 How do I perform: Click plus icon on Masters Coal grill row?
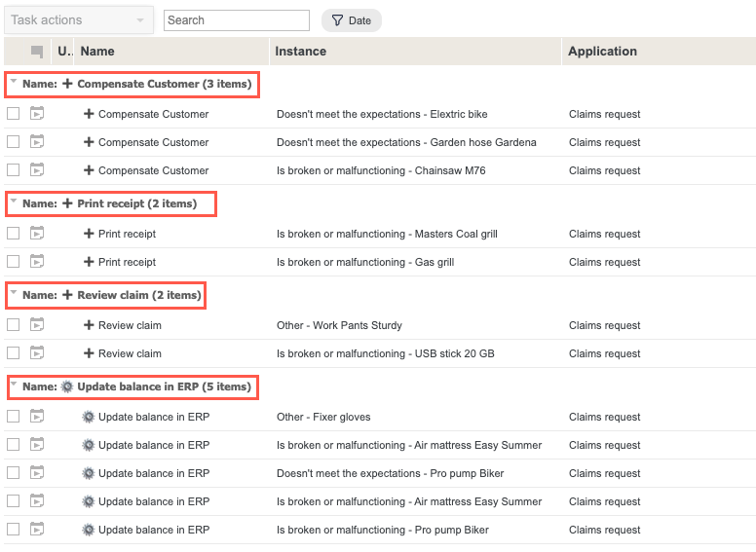pos(89,234)
